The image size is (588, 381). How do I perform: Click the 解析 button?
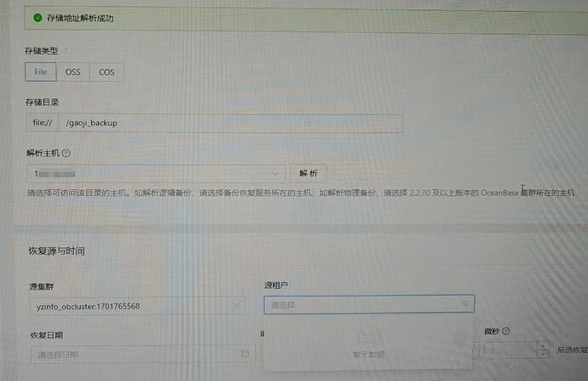(x=308, y=173)
